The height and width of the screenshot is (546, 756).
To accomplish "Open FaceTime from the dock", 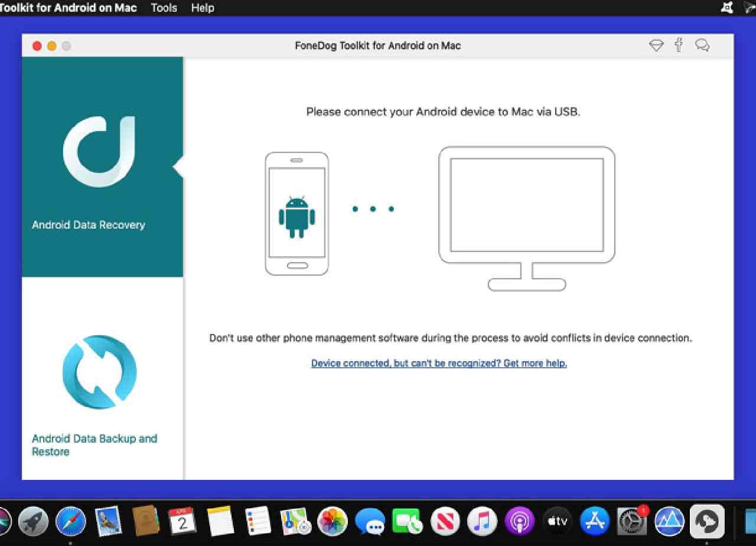I will 408,522.
